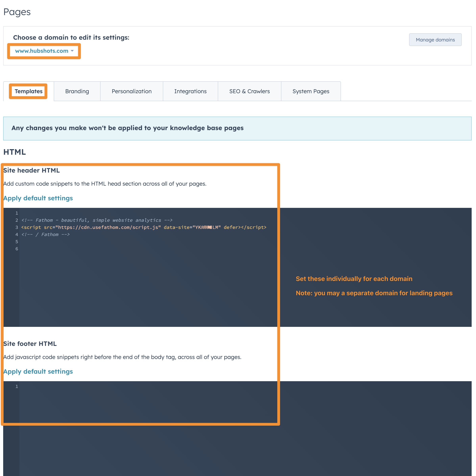Click the Fathom comment on line 2
Image resolution: width=476 pixels, height=476 pixels.
pyautogui.click(x=97, y=220)
